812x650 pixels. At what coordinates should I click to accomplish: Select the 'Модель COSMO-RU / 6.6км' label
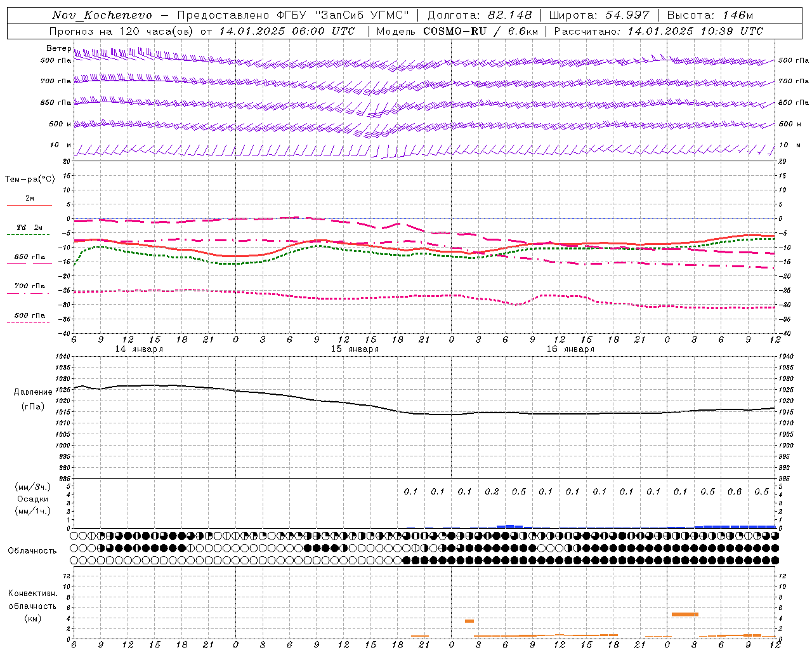pos(456,31)
